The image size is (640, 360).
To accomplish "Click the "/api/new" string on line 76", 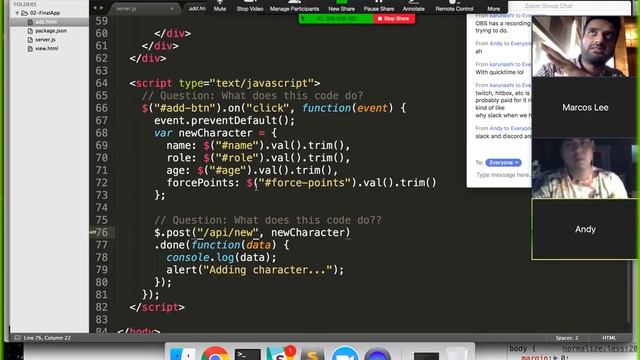I will point(228,233).
